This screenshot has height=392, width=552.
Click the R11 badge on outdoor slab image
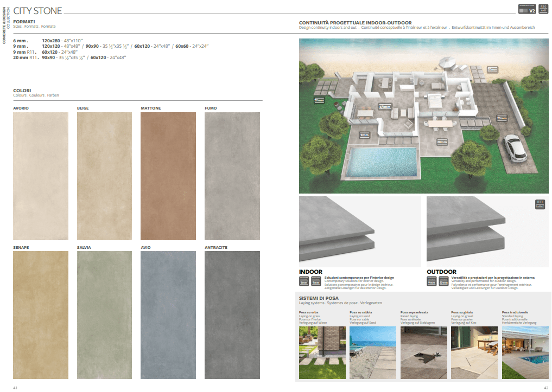tap(540, 204)
